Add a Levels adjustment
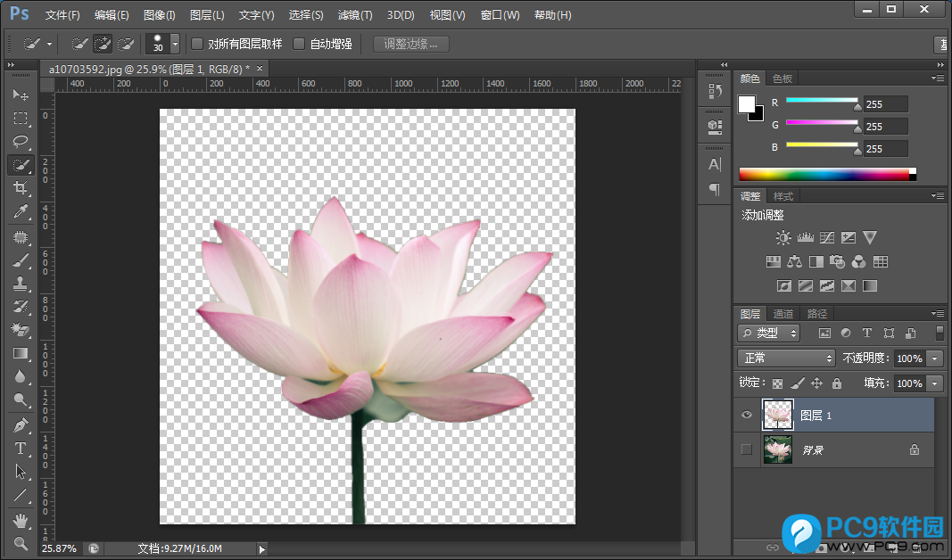The image size is (952, 560). (x=805, y=237)
